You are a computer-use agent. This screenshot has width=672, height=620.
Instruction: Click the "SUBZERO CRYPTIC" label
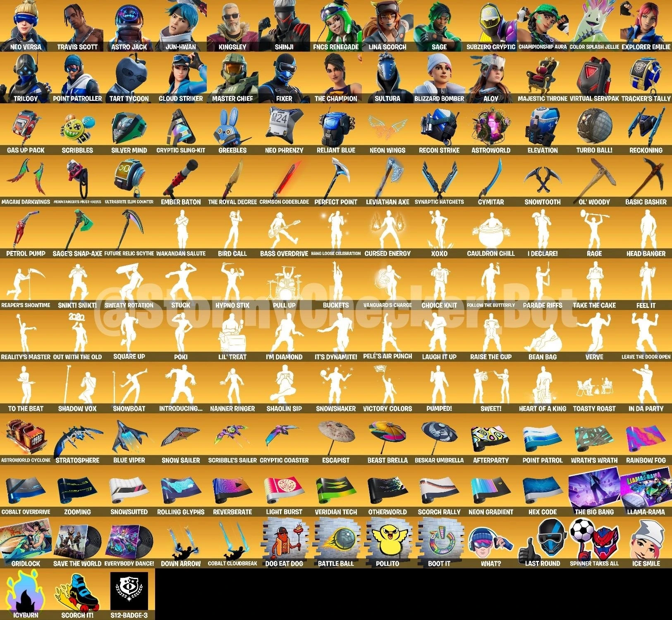pyautogui.click(x=491, y=47)
